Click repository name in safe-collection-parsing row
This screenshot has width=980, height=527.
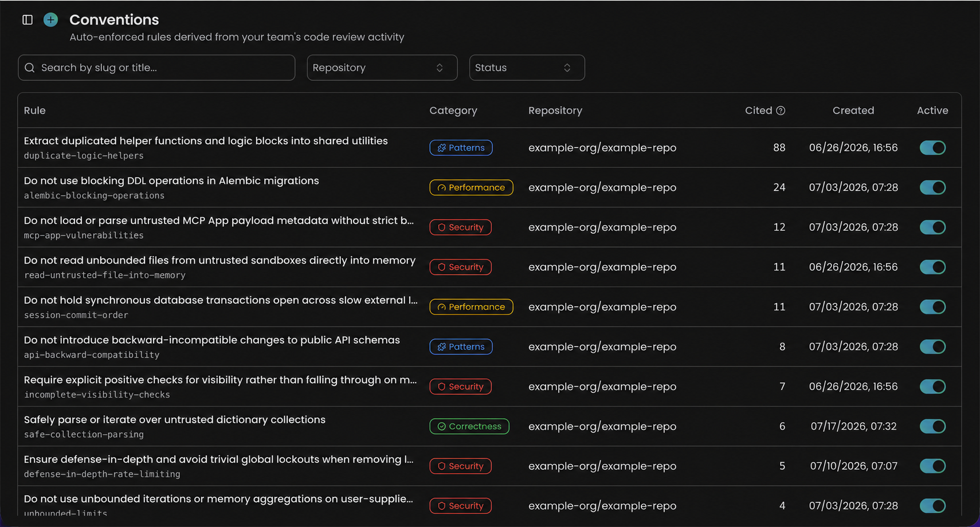[602, 426]
